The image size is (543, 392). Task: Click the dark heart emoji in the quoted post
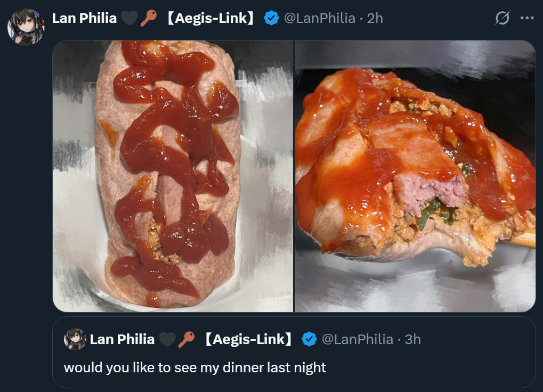(167, 339)
